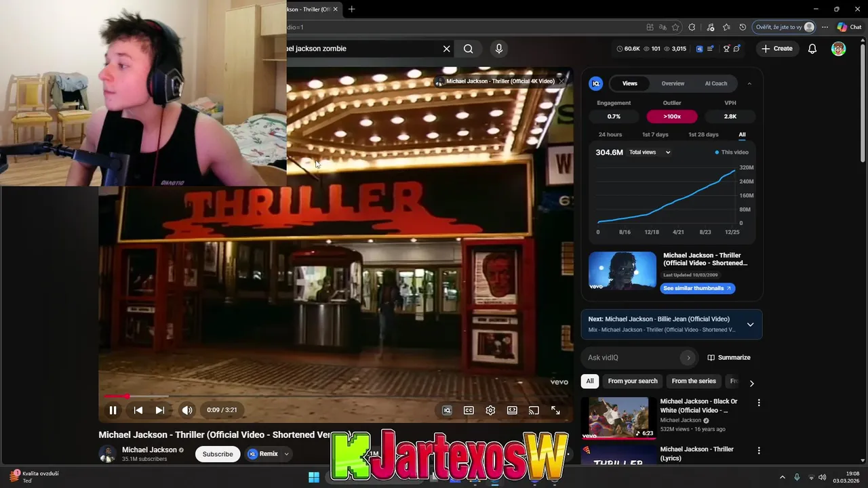Open Windows Start menu

(x=314, y=477)
